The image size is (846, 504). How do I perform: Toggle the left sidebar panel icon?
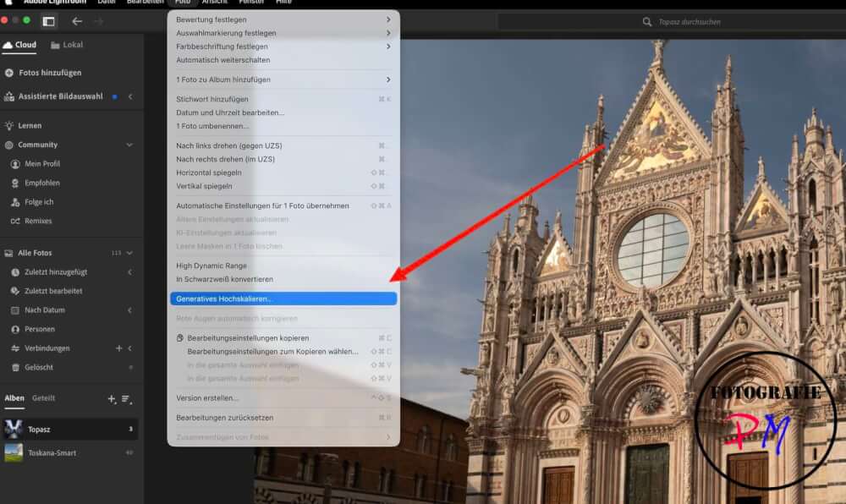coord(48,21)
